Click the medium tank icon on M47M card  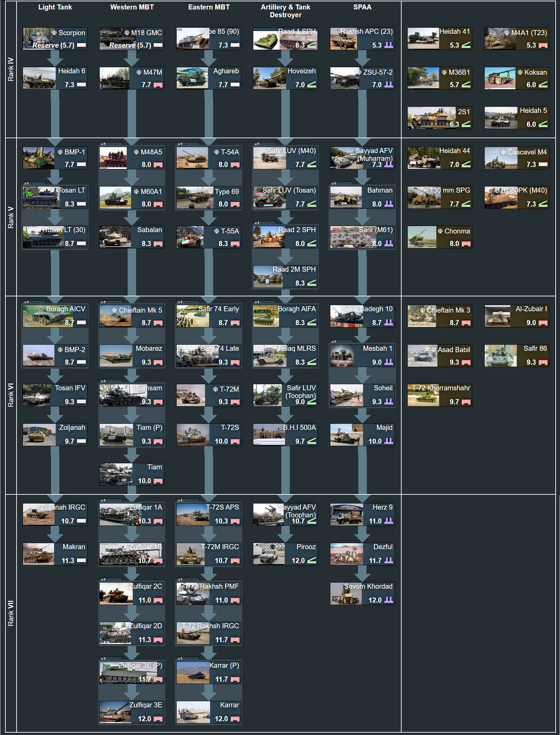pyautogui.click(x=158, y=85)
